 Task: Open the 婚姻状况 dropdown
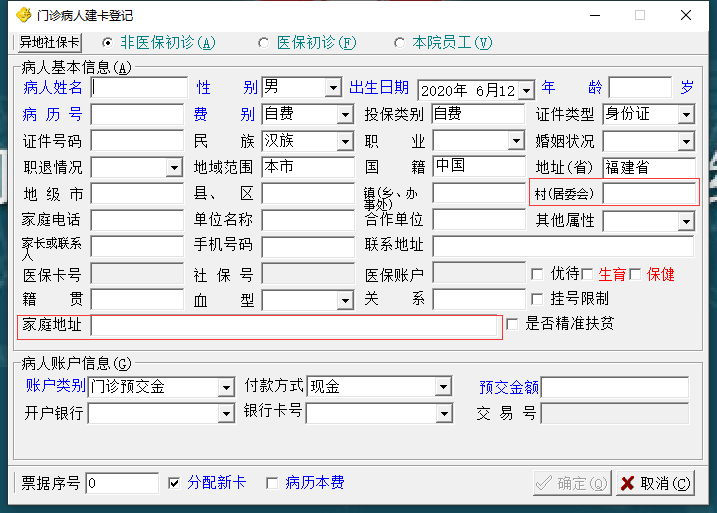pyautogui.click(x=686, y=141)
